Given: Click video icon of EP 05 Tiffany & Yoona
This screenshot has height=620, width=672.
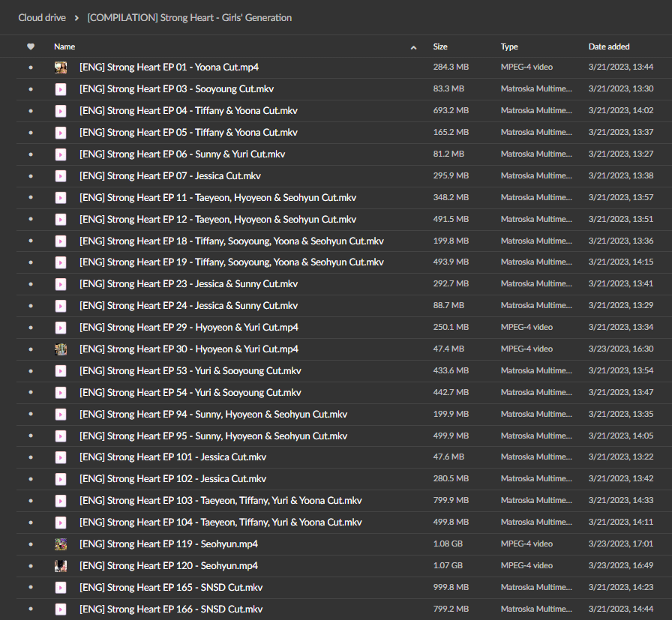Looking at the screenshot, I should 61,133.
